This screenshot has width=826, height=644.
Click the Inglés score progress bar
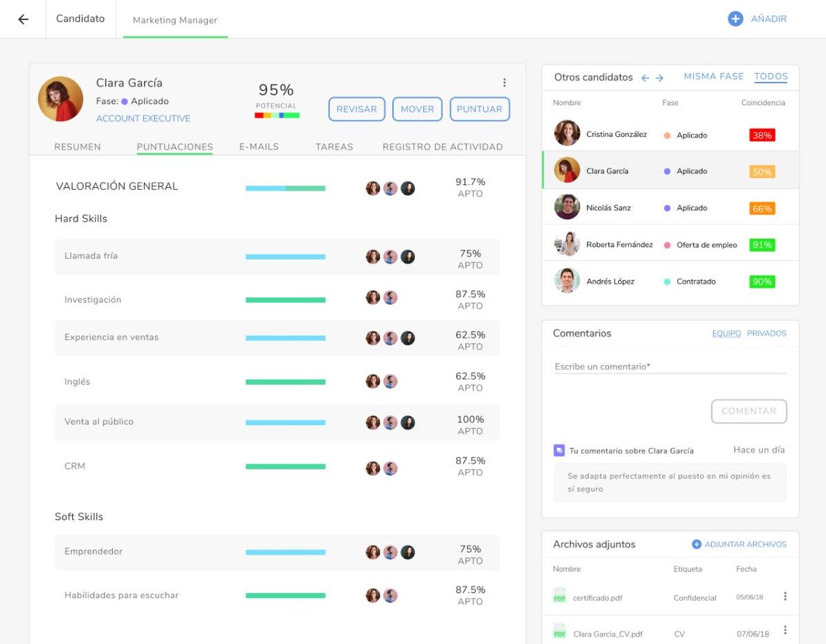pos(285,381)
